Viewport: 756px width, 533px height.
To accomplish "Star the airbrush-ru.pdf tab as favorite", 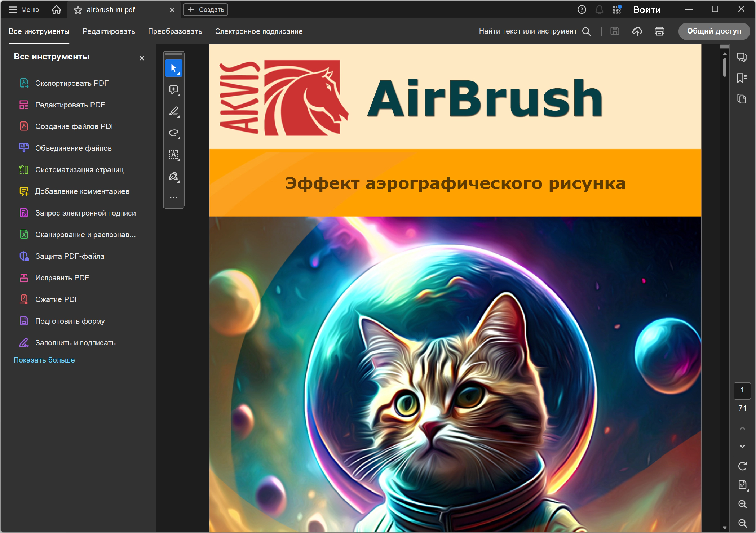I will click(x=78, y=10).
